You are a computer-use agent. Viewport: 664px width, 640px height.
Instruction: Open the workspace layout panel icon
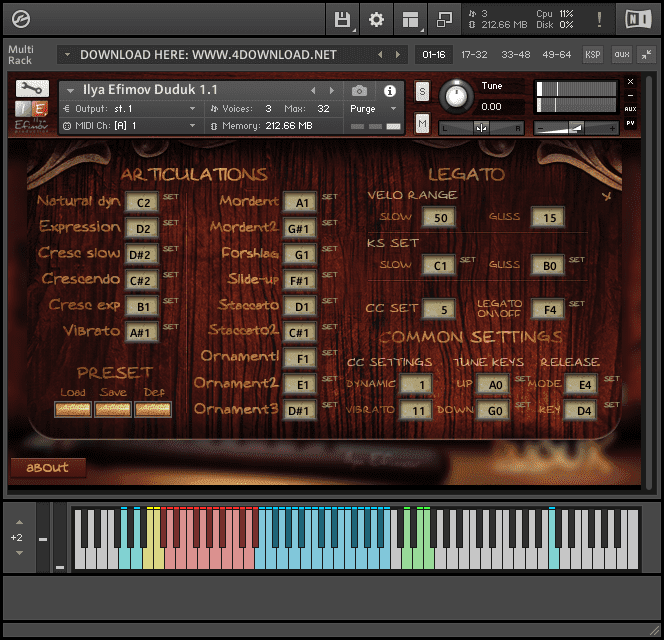coord(410,19)
